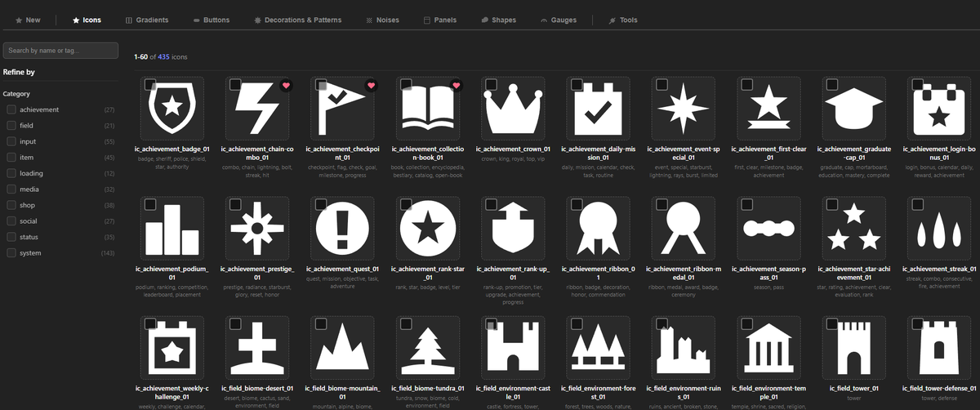
Task: Check the field category filter
Action: (11, 125)
